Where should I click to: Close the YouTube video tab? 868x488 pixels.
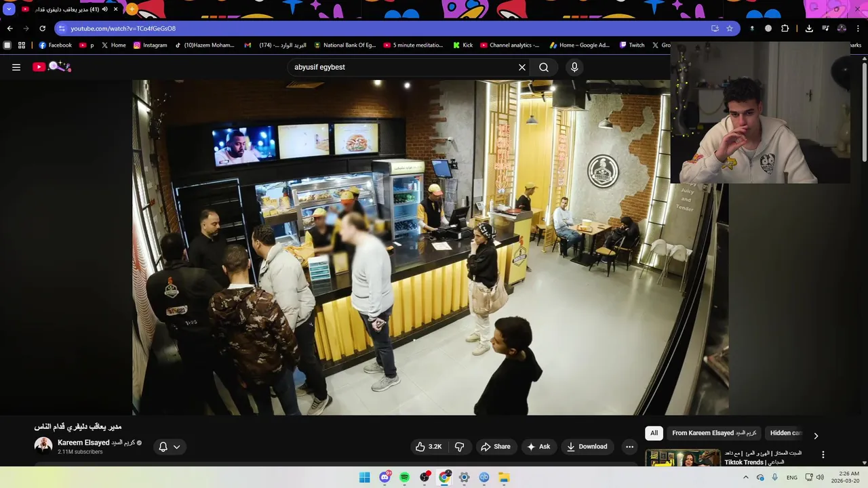[x=116, y=9]
